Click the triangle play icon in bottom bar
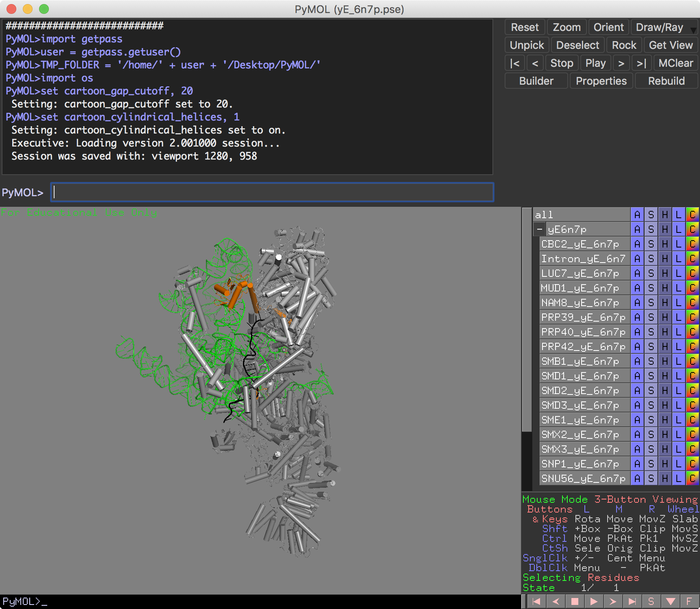Viewport: 700px width, 609px height. click(x=594, y=601)
